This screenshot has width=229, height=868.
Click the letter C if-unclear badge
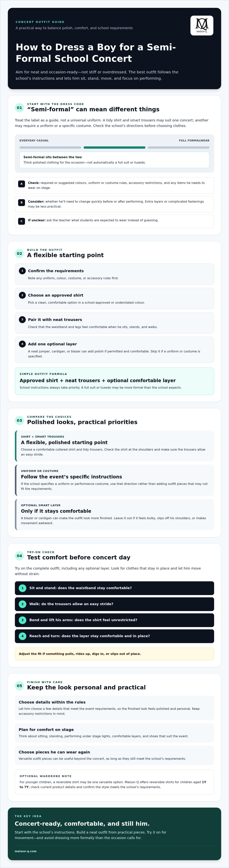tap(22, 221)
